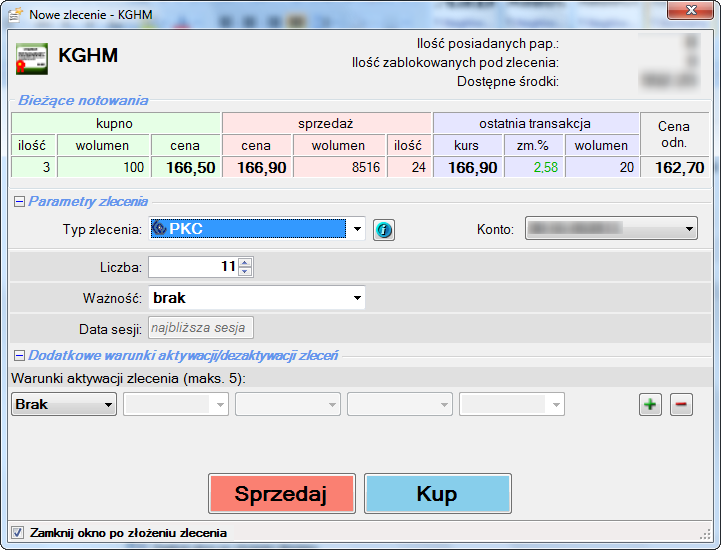Image resolution: width=721 pixels, height=550 pixels.
Task: Click sprzedaż ilość value 24
Action: pos(409,167)
